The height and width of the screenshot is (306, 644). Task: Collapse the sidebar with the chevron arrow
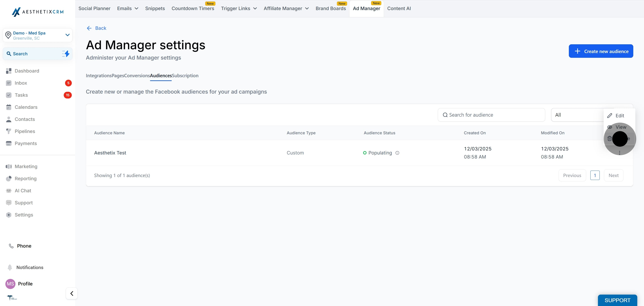[x=72, y=293]
